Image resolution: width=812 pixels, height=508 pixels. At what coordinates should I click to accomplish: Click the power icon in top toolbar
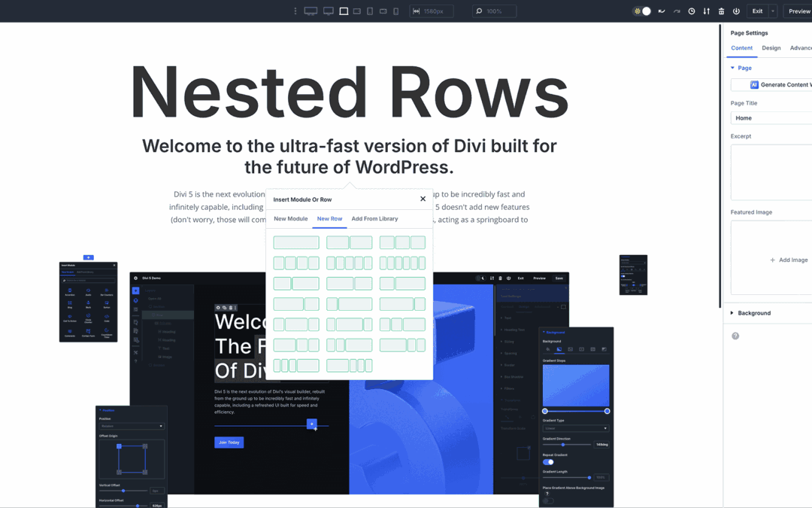736,11
